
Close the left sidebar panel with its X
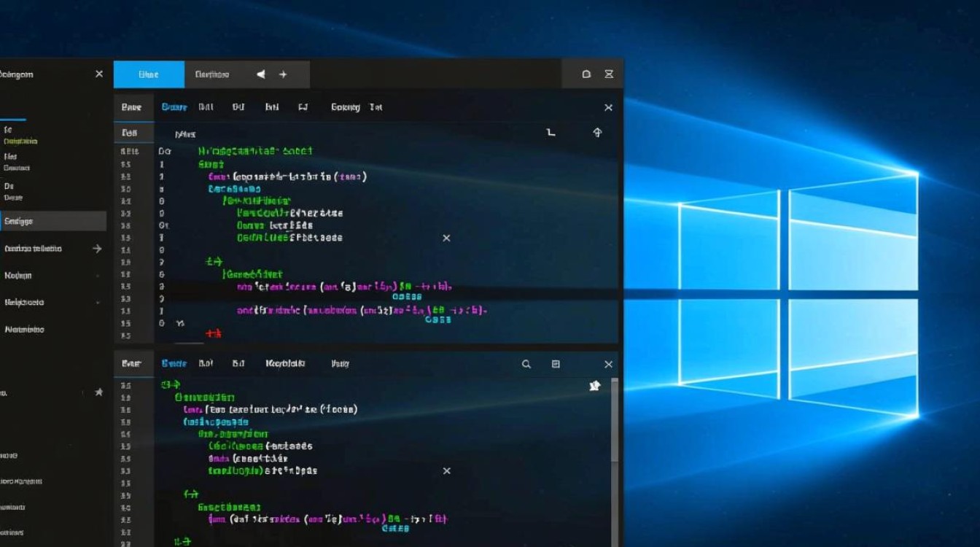tap(99, 74)
